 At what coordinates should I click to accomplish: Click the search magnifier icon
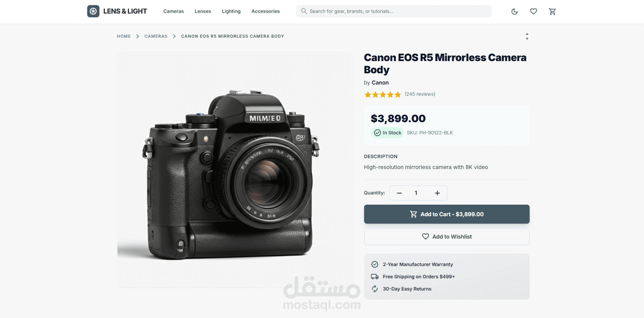(304, 11)
